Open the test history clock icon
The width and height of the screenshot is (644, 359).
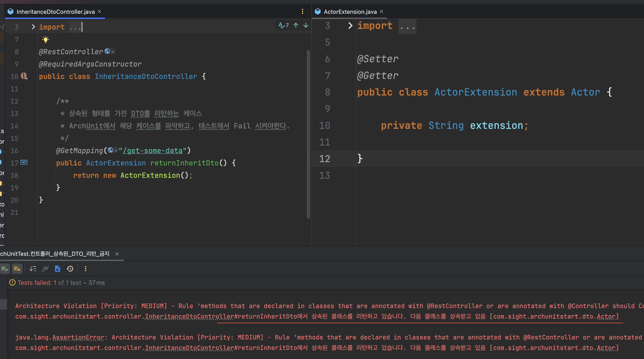[70, 269]
